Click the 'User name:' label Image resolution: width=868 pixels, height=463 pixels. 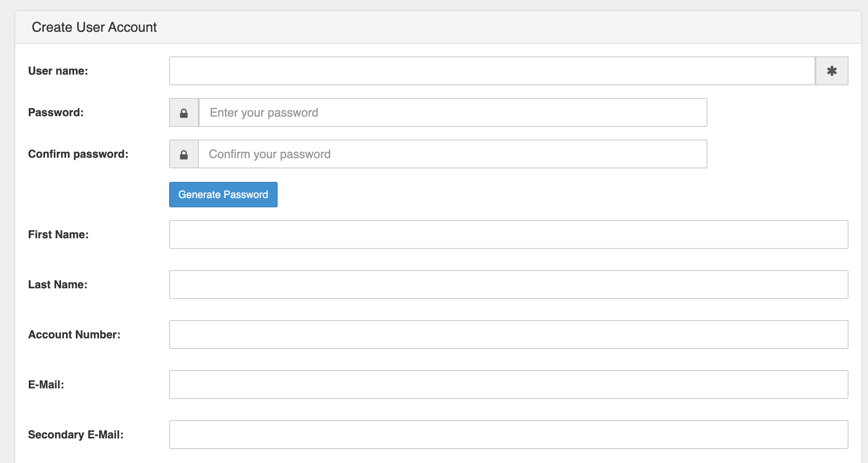pos(58,71)
